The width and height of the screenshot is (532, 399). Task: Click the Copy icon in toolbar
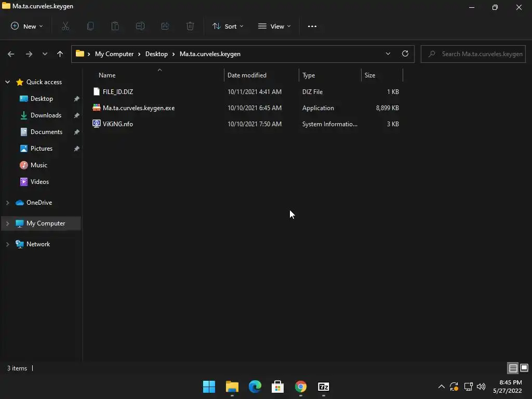point(90,26)
